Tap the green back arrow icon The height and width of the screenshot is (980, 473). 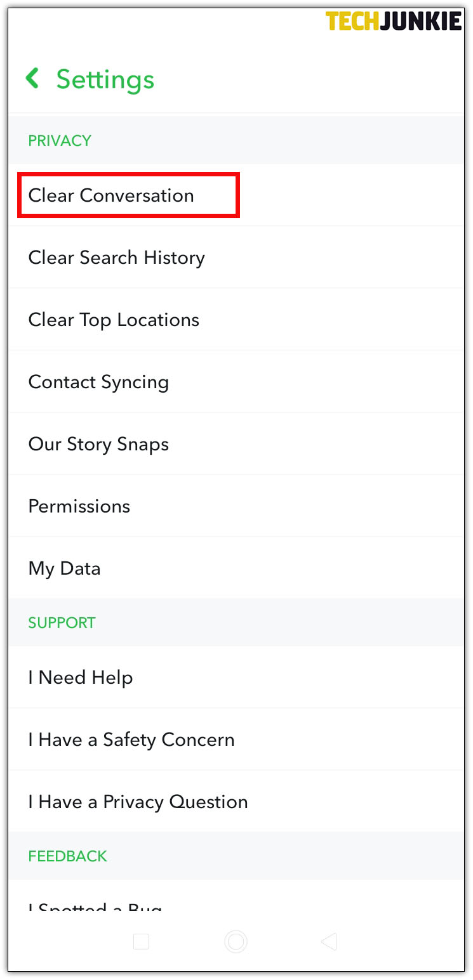32,79
